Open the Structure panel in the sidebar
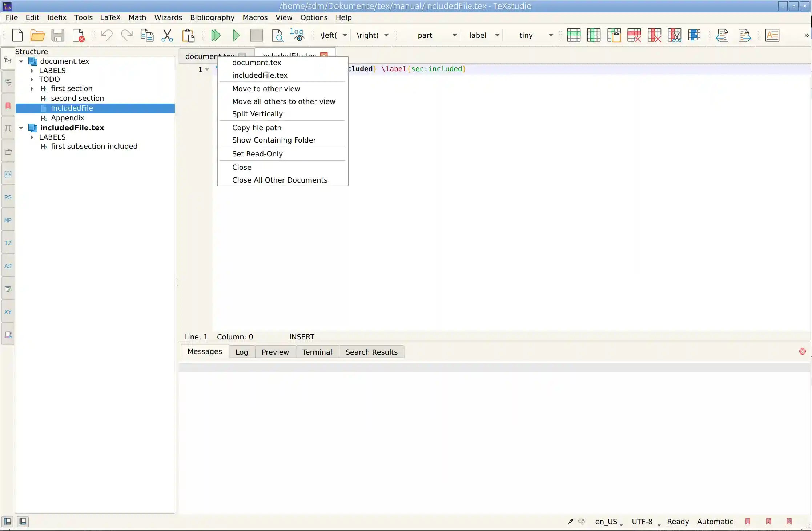 pyautogui.click(x=8, y=60)
